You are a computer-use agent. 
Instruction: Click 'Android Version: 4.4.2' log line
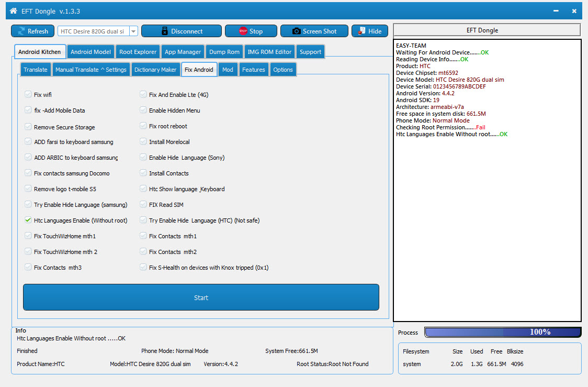point(425,93)
